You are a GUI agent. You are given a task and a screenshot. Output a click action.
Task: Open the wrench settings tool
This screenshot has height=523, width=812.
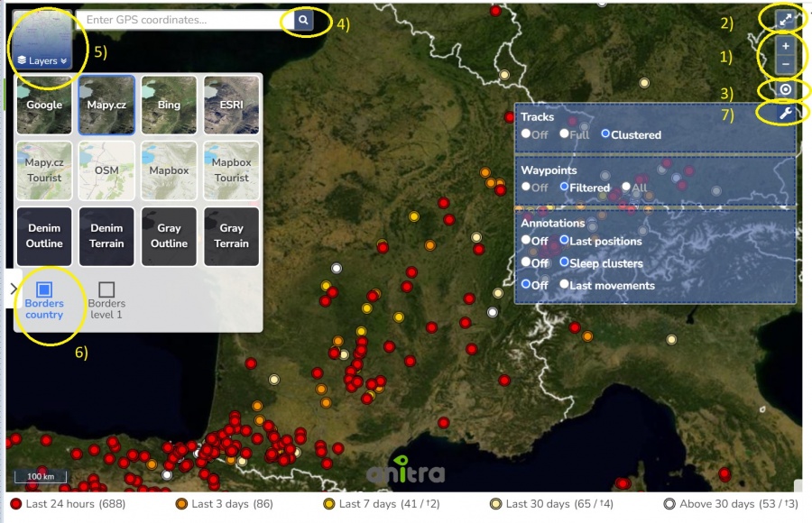tap(785, 114)
